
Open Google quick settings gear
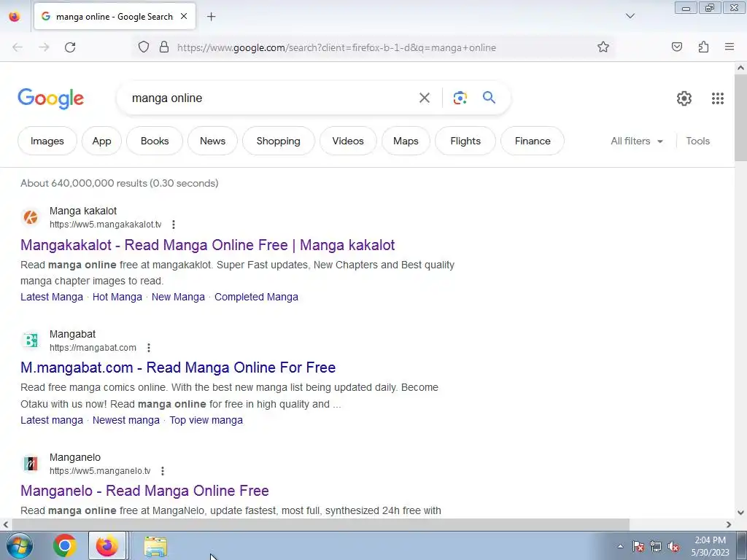(684, 98)
